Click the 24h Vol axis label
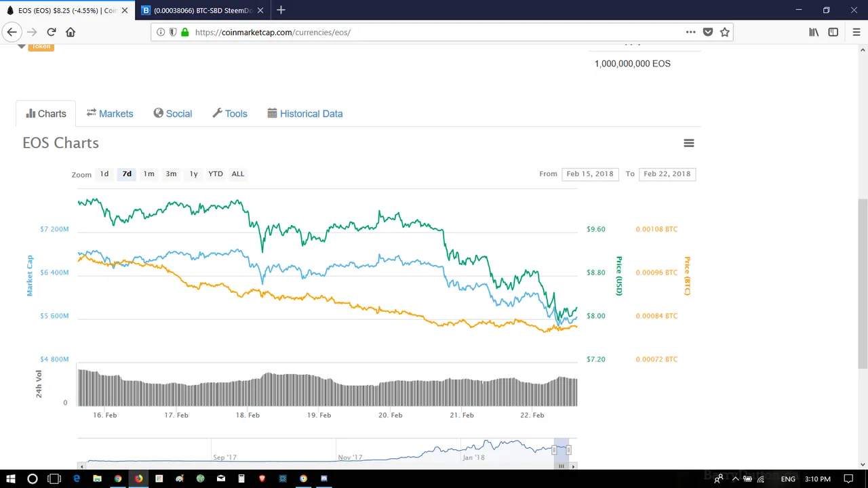This screenshot has height=488, width=868. (39, 384)
